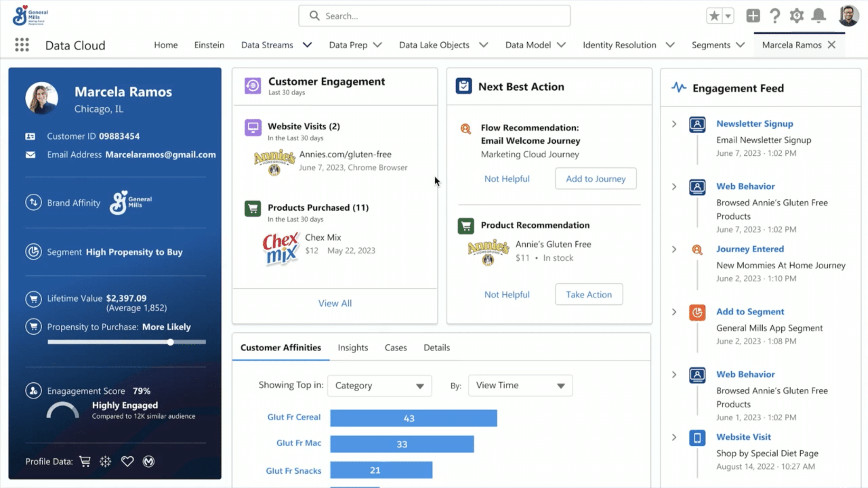Click the heart Profile Data icon
This screenshot has width=868, height=488.
(x=127, y=461)
